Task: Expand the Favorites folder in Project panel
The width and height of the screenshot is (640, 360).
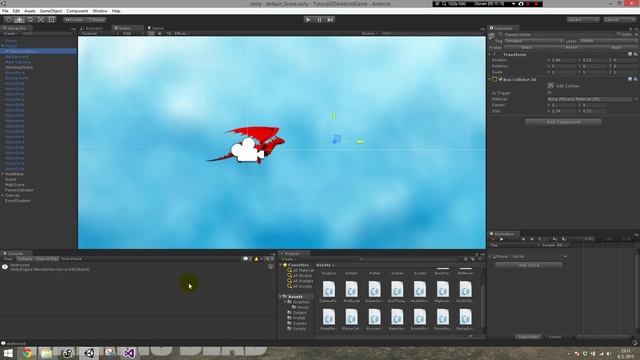Action: [281, 265]
